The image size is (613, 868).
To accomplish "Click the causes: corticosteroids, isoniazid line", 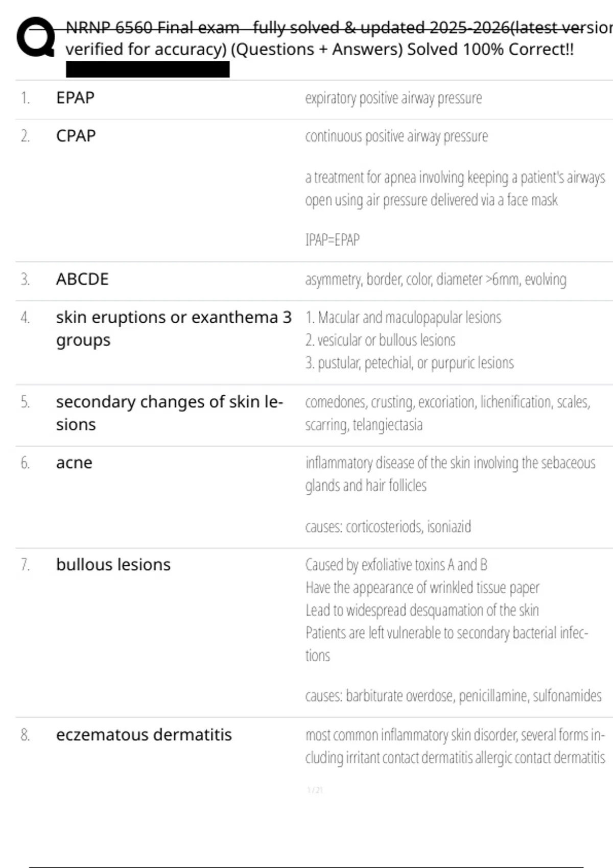I will (x=388, y=526).
